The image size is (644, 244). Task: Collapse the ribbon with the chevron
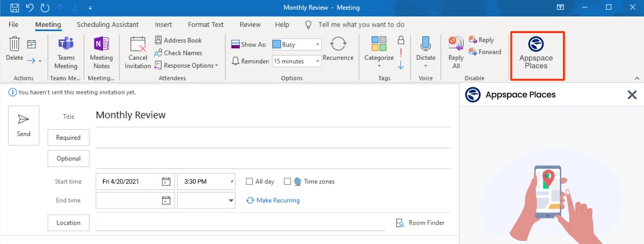[x=637, y=78]
